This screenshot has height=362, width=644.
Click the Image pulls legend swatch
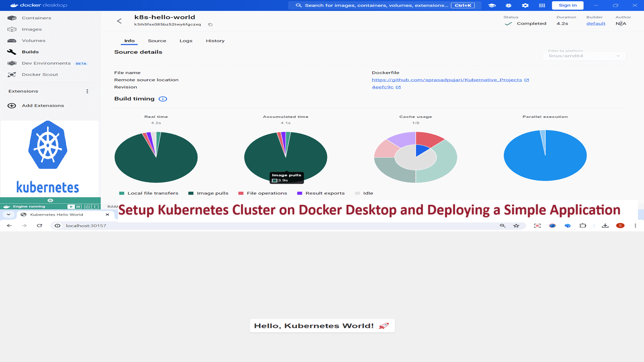[x=191, y=193]
